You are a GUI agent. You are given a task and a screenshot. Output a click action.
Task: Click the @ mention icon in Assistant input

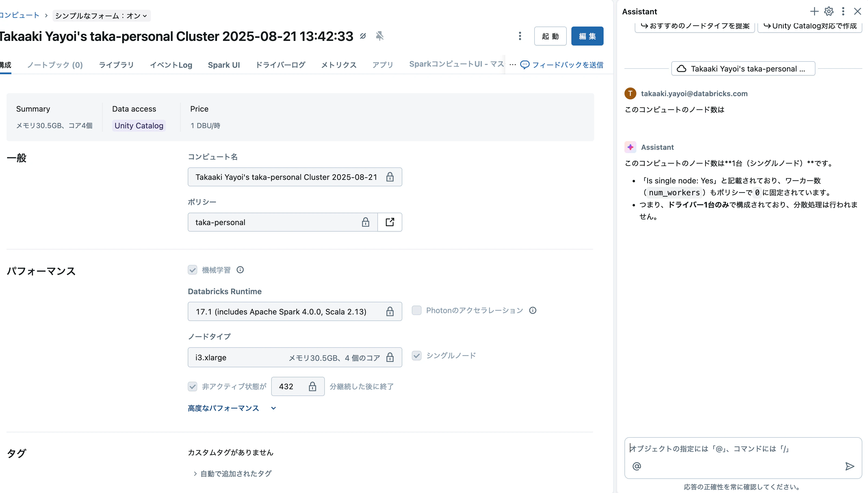point(637,466)
